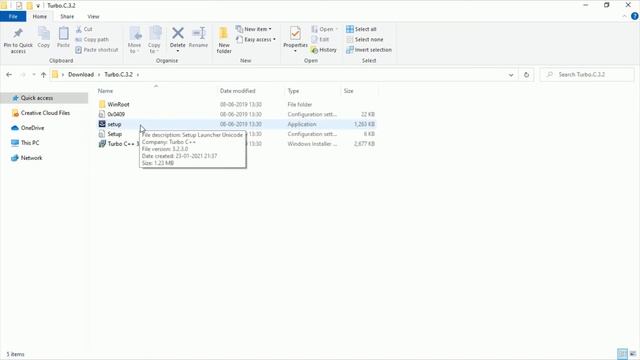Click Copy path in Clipboard group
This screenshot has width=640, height=360.
coord(92,40)
